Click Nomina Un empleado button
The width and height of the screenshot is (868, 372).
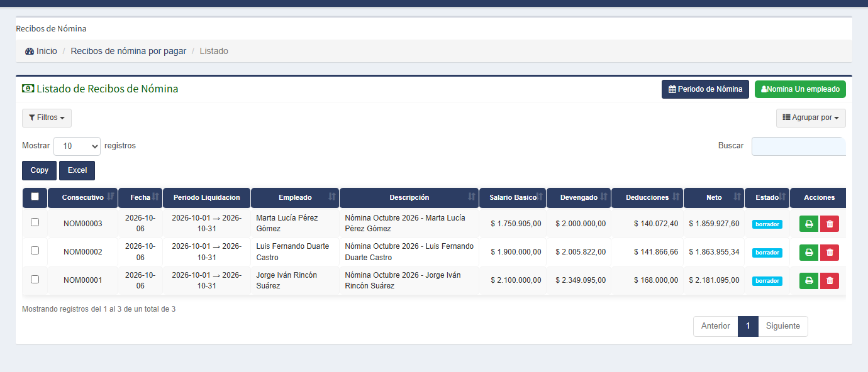tap(800, 89)
